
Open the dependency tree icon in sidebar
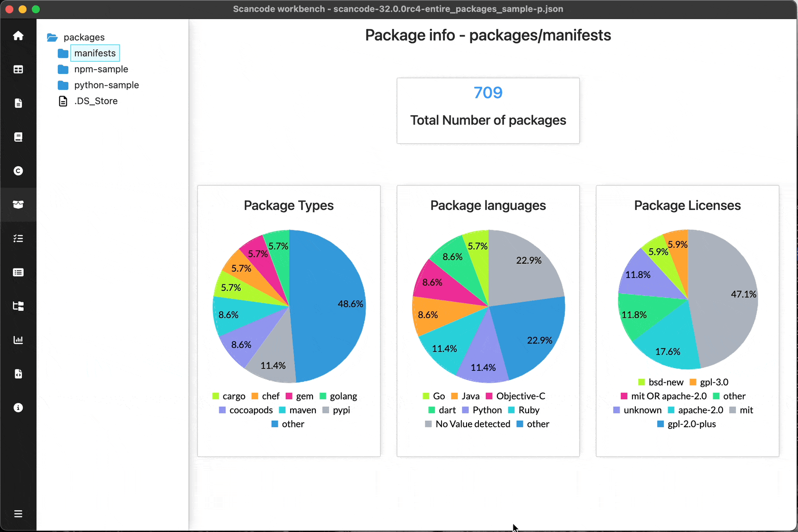pyautogui.click(x=18, y=306)
